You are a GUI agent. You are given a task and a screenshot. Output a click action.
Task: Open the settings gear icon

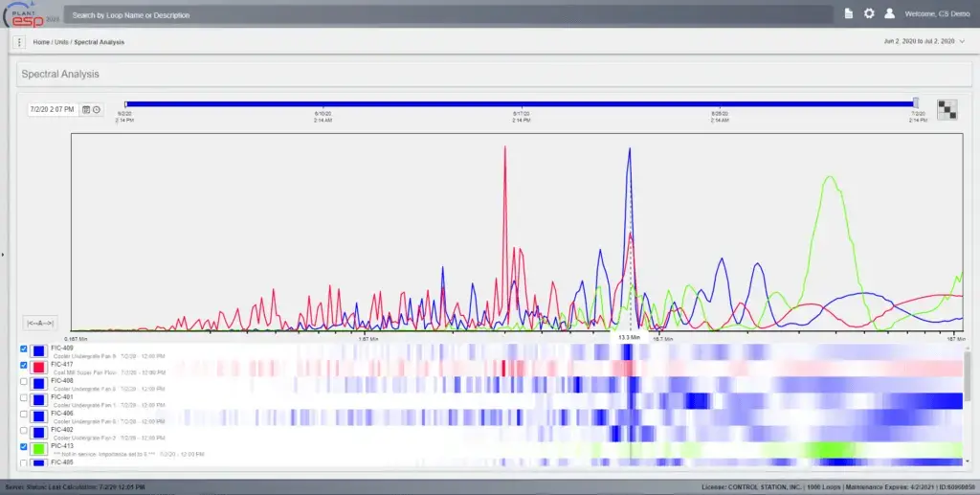pos(869,14)
